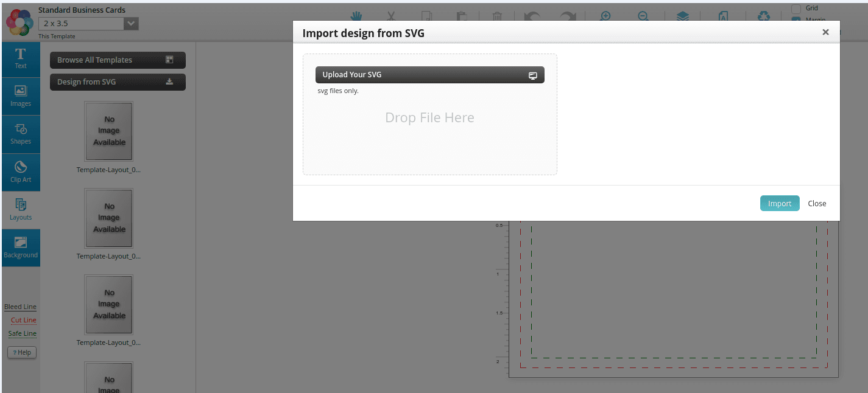Viewport: 868px width, 393px height.
Task: Select the first Template-Layout thumbnail
Action: pyautogui.click(x=109, y=131)
